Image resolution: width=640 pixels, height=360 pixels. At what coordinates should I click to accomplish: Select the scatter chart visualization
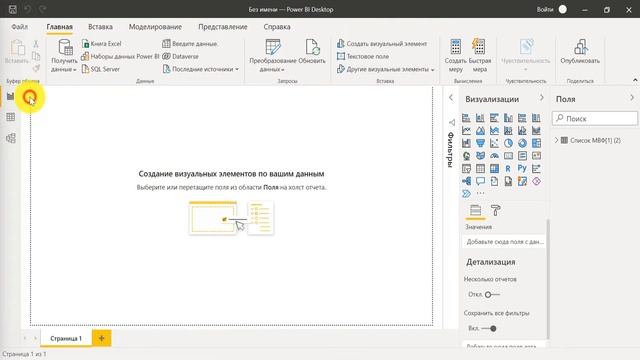(494, 143)
